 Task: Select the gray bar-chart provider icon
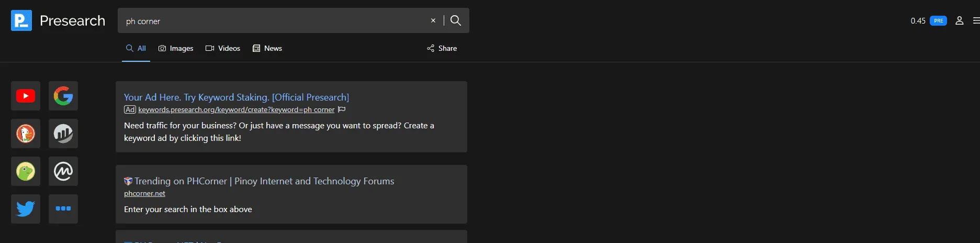[x=63, y=134]
